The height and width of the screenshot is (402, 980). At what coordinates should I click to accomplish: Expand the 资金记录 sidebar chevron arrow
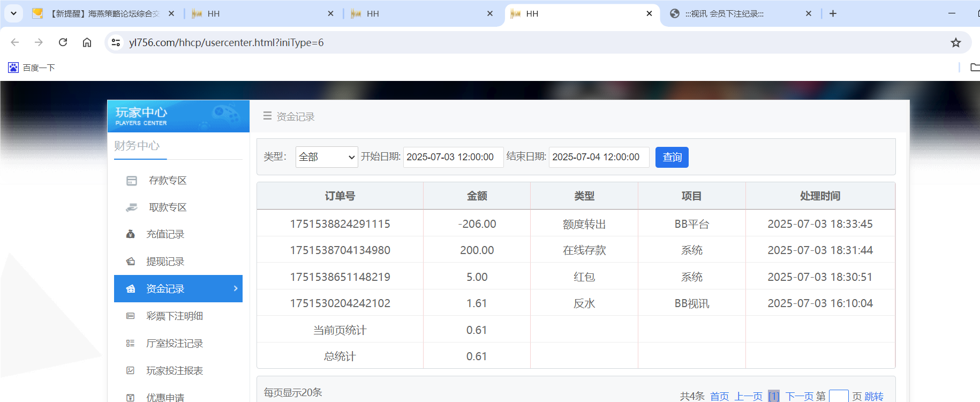click(x=236, y=288)
